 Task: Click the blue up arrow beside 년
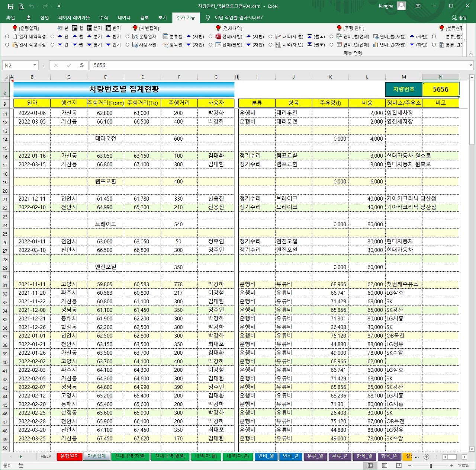click(60, 36)
